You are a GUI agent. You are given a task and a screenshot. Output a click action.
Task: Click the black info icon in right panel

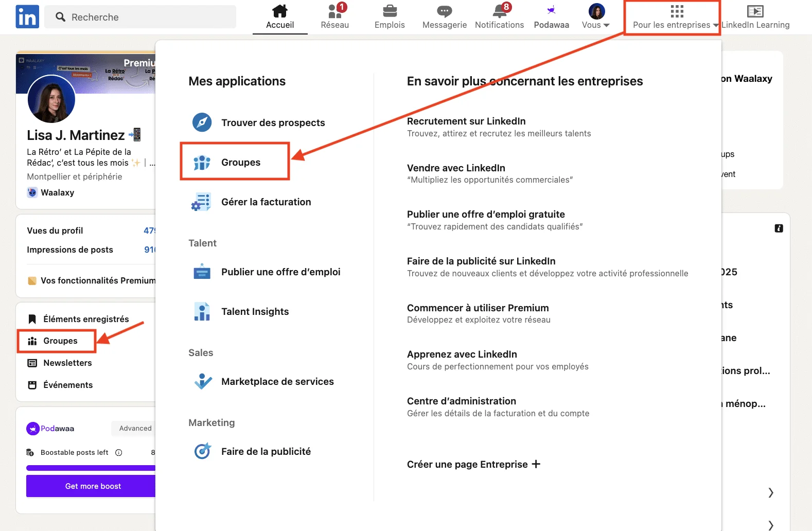(779, 228)
